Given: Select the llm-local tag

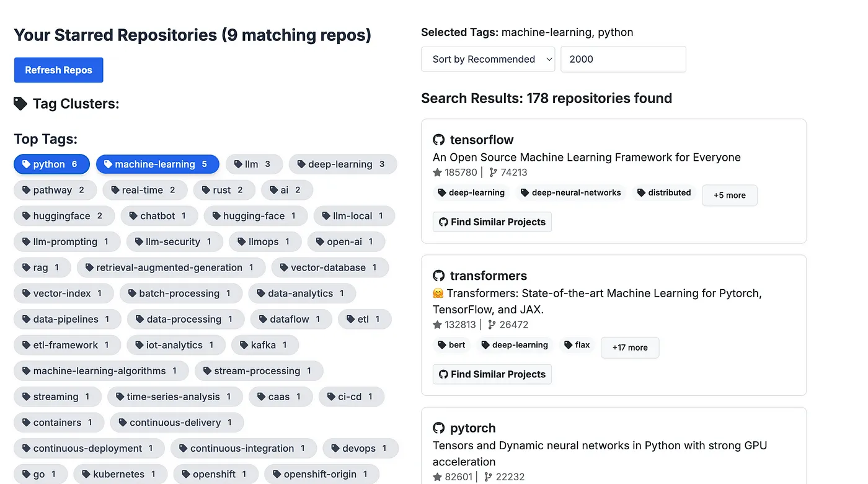Looking at the screenshot, I should point(355,216).
